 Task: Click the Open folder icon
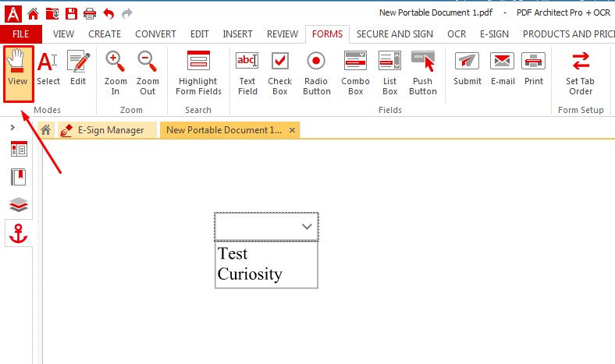[52, 14]
